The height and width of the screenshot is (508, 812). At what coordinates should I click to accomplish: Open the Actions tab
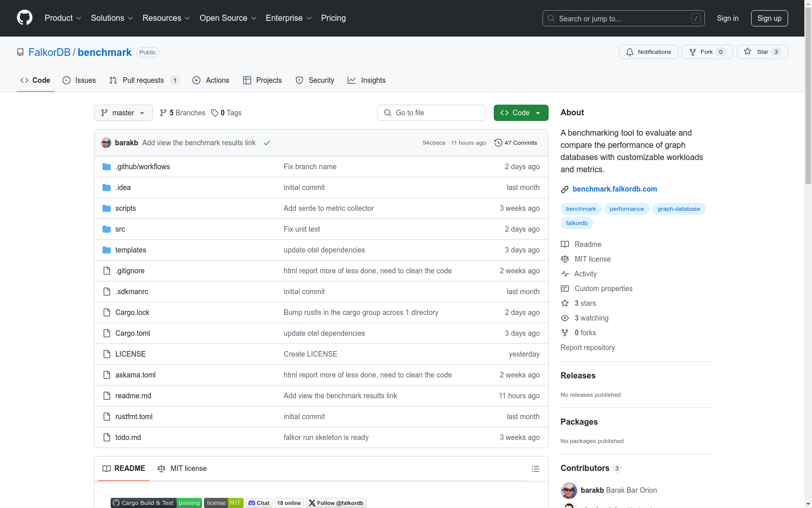(211, 80)
